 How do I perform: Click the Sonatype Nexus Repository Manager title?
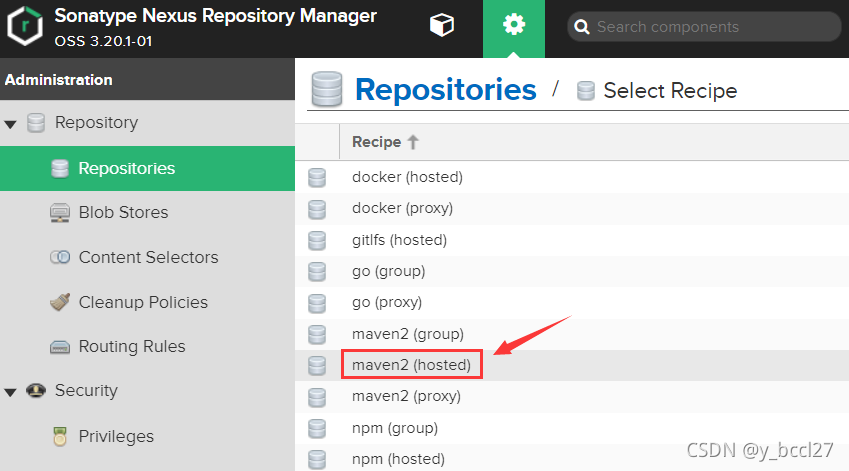tap(215, 16)
